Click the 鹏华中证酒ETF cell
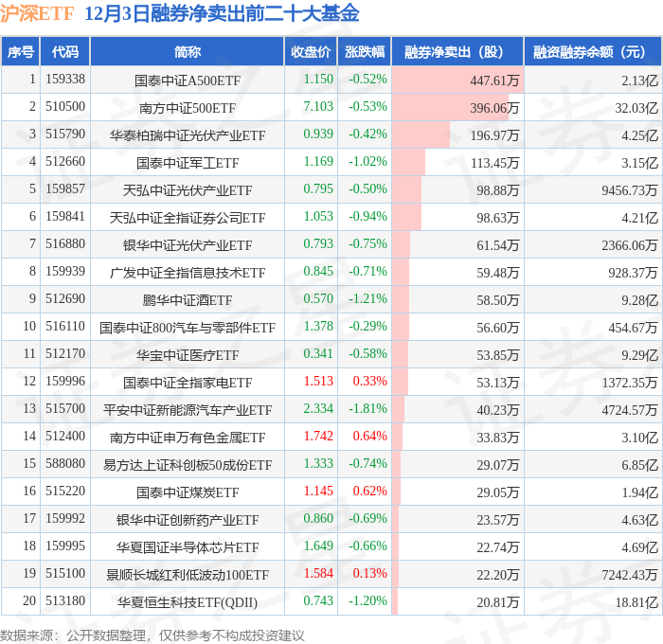 point(188,300)
